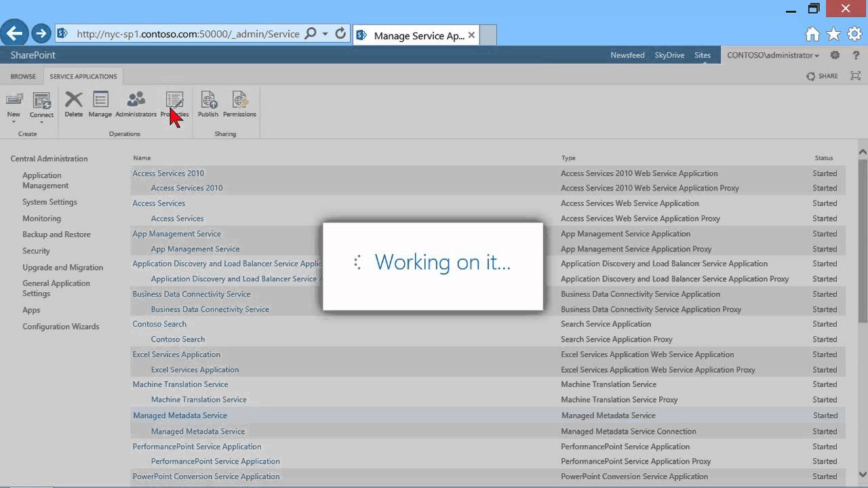Image resolution: width=868 pixels, height=488 pixels.
Task: Close the Manage Service Ap... browser tab
Action: tap(471, 35)
